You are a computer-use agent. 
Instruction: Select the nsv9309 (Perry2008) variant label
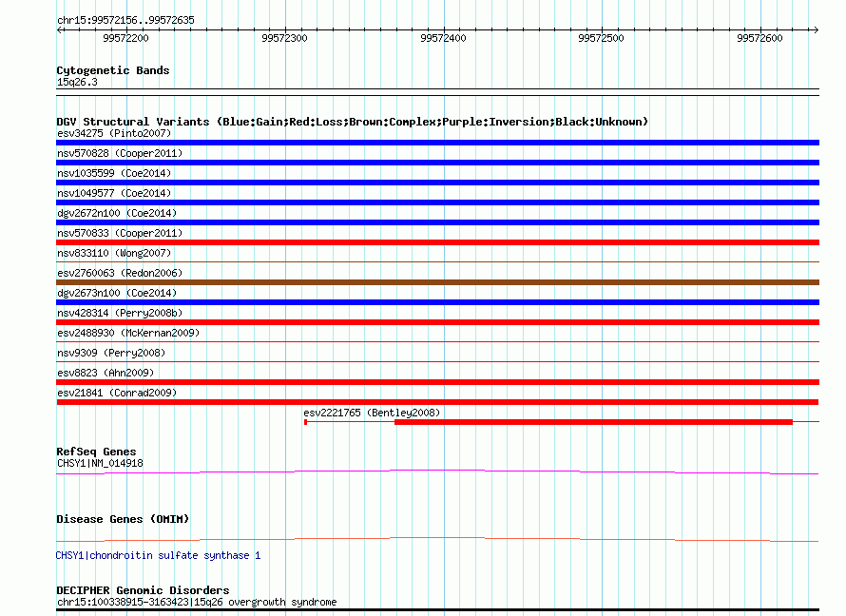pyautogui.click(x=111, y=353)
